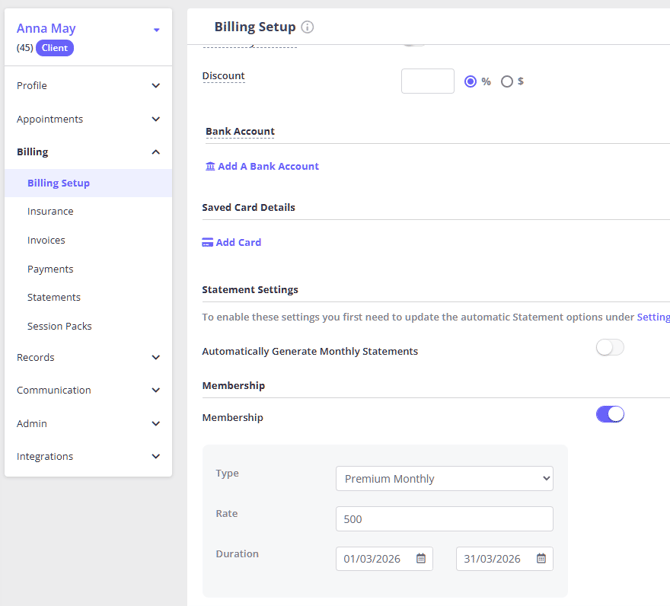The image size is (670, 606).
Task: Go to Invoices in the sidebar
Action: [x=46, y=241]
